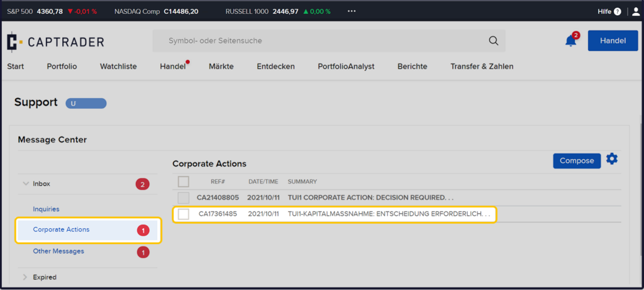Click the Hilfe link
Screen dimensions: 644x290
(x=604, y=12)
